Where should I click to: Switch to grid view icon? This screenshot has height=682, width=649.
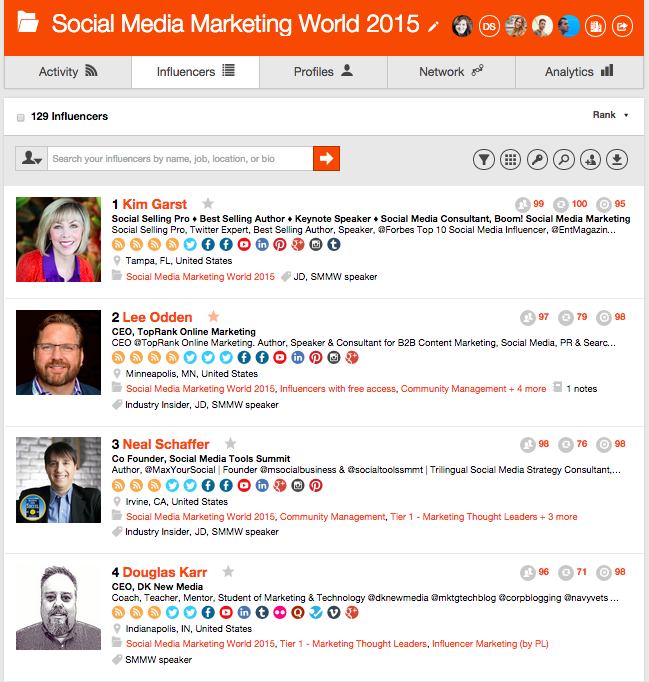point(511,160)
